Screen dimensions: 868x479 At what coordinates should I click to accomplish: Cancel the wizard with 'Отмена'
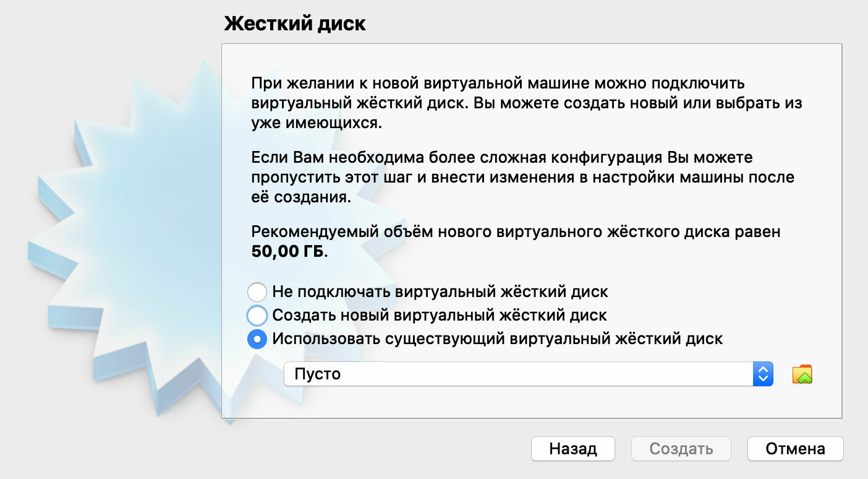796,449
